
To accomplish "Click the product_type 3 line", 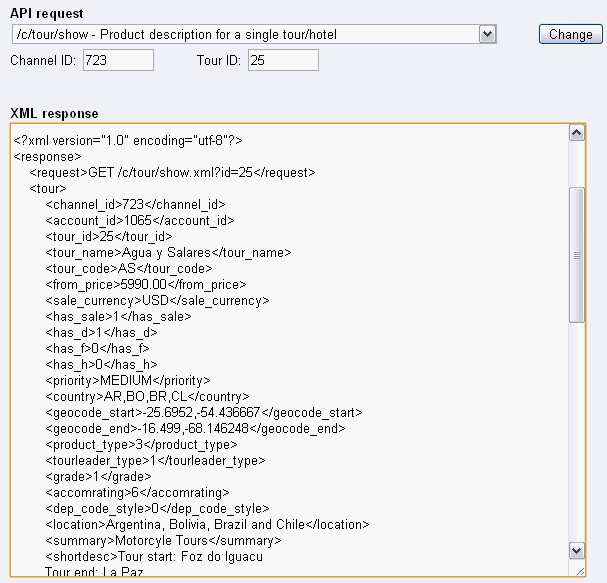I will tap(141, 444).
